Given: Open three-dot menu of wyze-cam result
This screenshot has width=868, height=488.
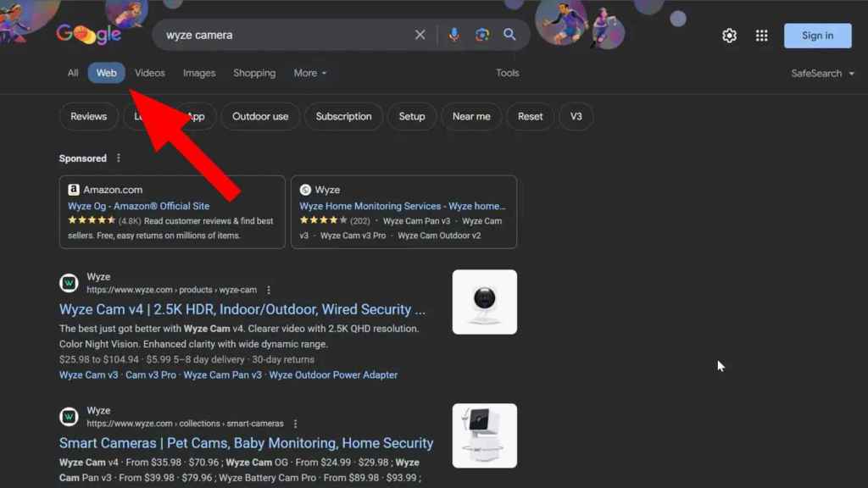Looking at the screenshot, I should click(269, 290).
